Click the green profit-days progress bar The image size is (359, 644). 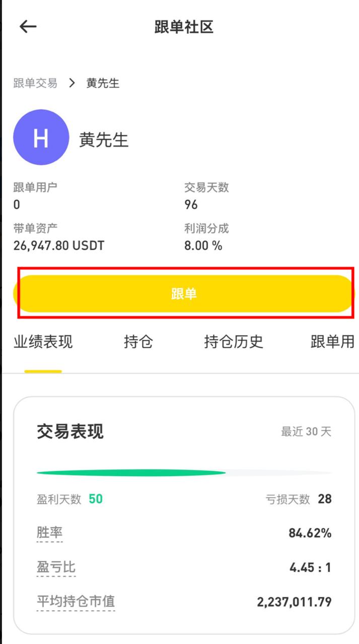(x=131, y=473)
